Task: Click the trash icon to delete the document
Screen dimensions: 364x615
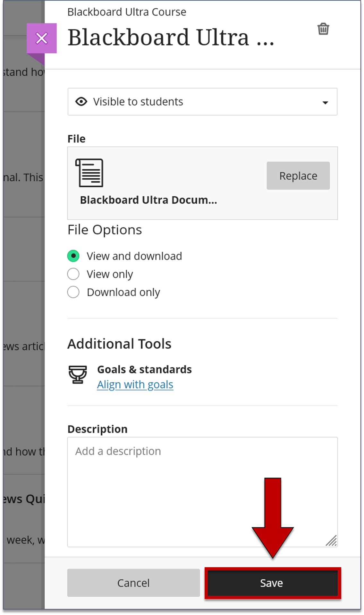Action: click(x=323, y=29)
